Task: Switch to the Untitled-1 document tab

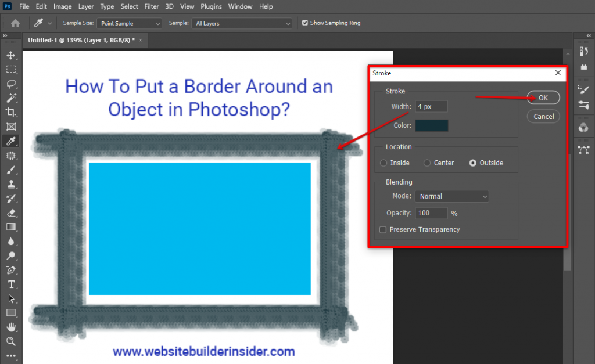Action: [81, 40]
